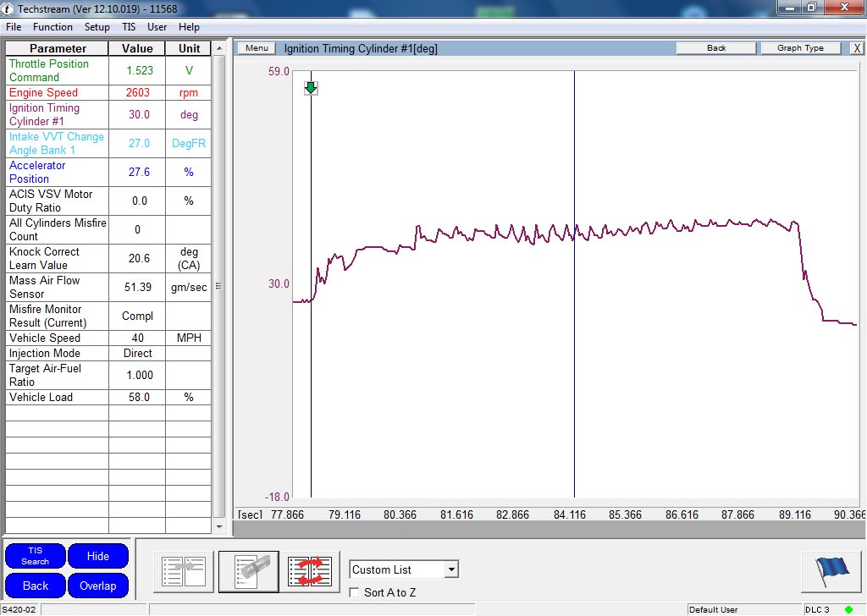Minimize the Techstream window
Image resolution: width=867 pixels, height=616 pixels.
[x=790, y=8]
